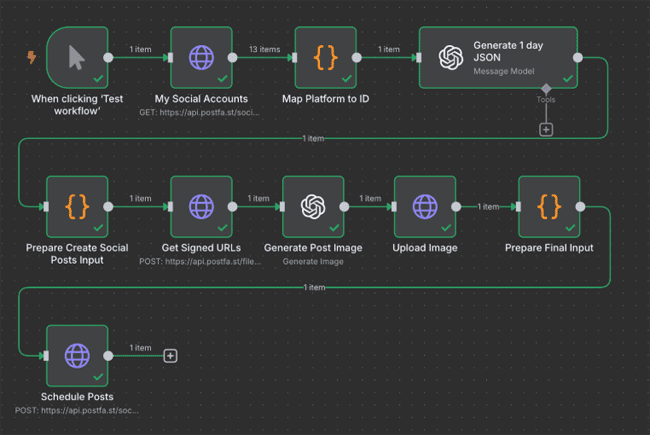650x435 pixels.
Task: Click the output port of Prepare Final Input
Action: click(580, 207)
